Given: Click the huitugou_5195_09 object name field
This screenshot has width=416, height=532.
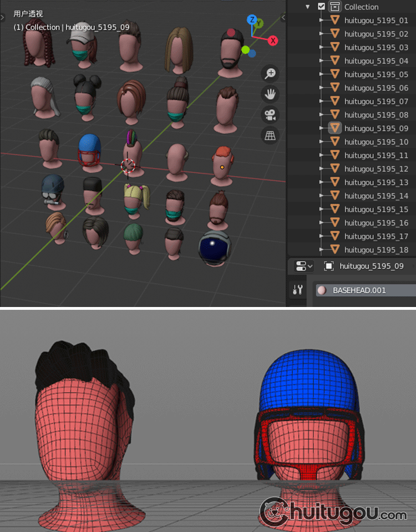Looking at the screenshot, I should [x=372, y=266].
